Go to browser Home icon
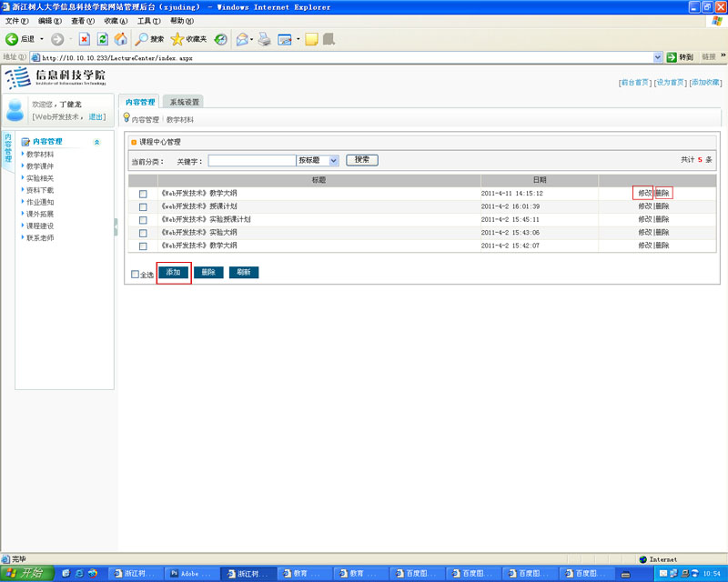The width and height of the screenshot is (728, 582). 120,39
